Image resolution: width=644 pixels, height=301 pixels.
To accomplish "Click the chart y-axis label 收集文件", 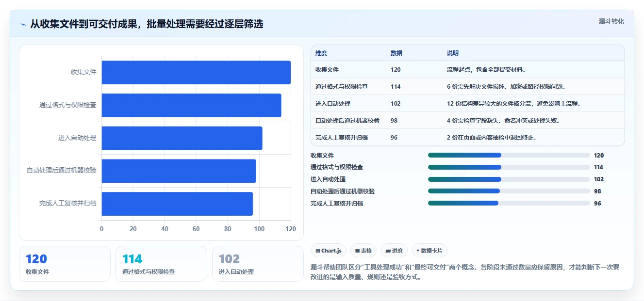I will 83,72.
